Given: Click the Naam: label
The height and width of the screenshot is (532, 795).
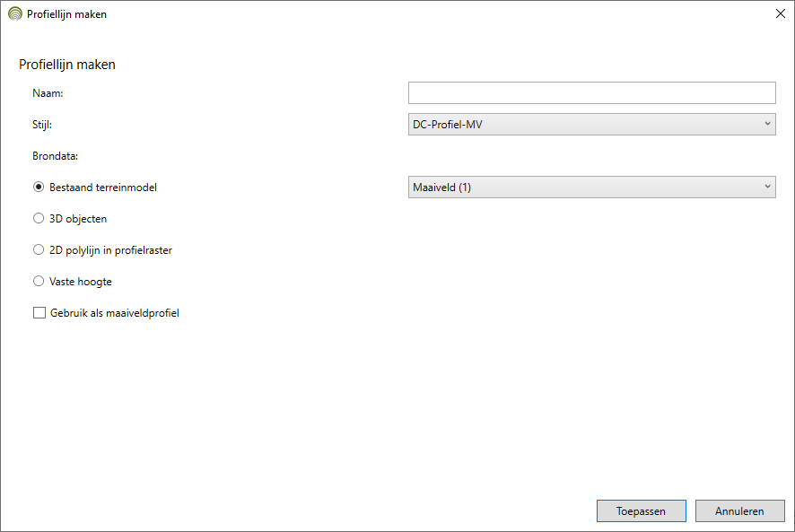Looking at the screenshot, I should [48, 93].
